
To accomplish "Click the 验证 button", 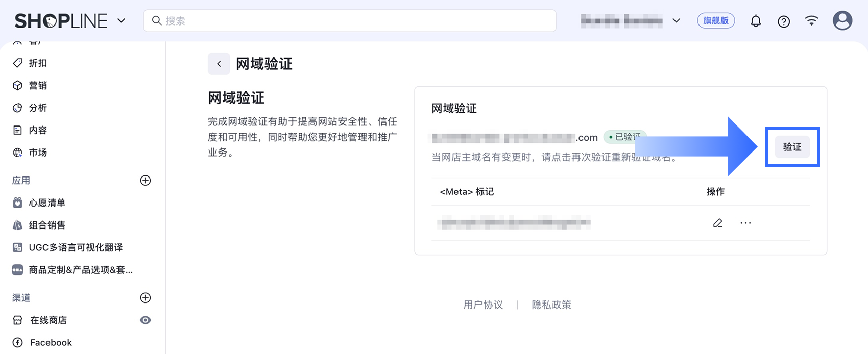I will tap(792, 147).
